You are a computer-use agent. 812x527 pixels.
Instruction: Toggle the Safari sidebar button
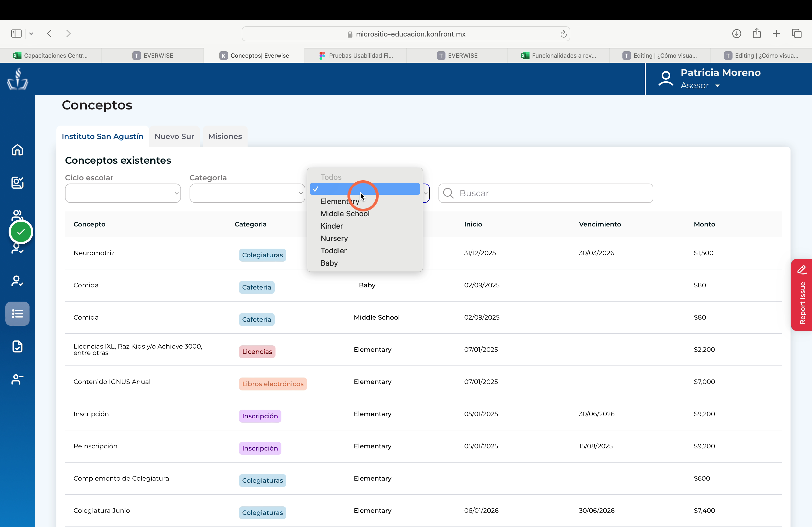pyautogui.click(x=16, y=33)
